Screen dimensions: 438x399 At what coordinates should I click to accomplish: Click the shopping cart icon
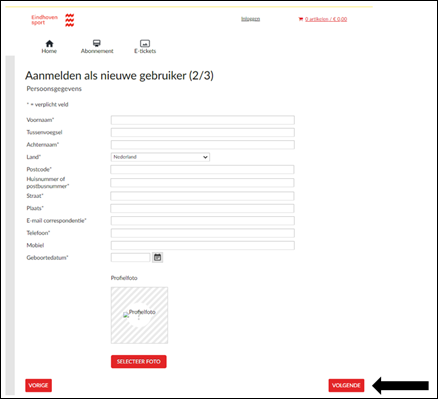[x=300, y=19]
